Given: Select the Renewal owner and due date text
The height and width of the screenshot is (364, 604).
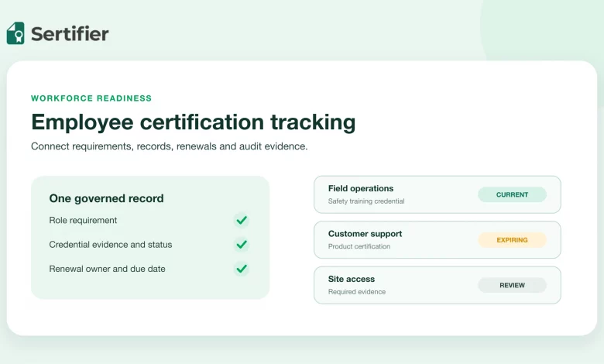Looking at the screenshot, I should pos(107,269).
